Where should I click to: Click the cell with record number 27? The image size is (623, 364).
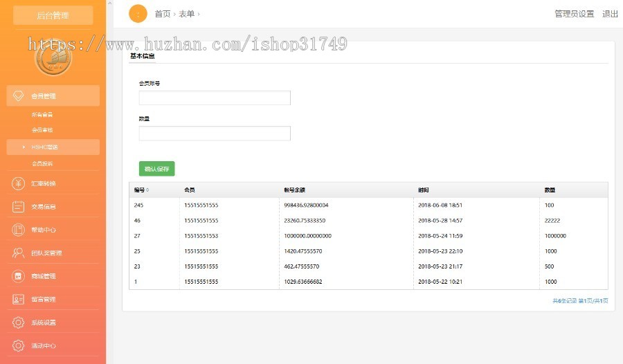point(137,236)
